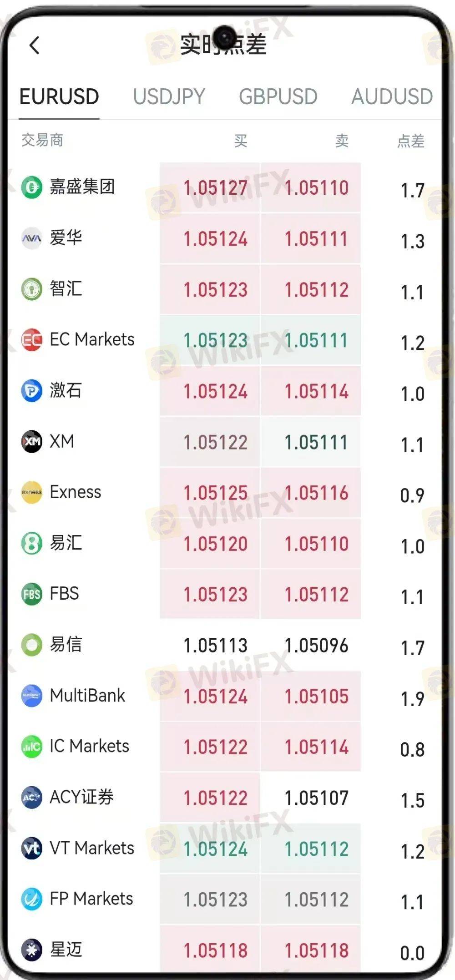
Task: Click the IC Markets logo icon
Action: [32, 747]
